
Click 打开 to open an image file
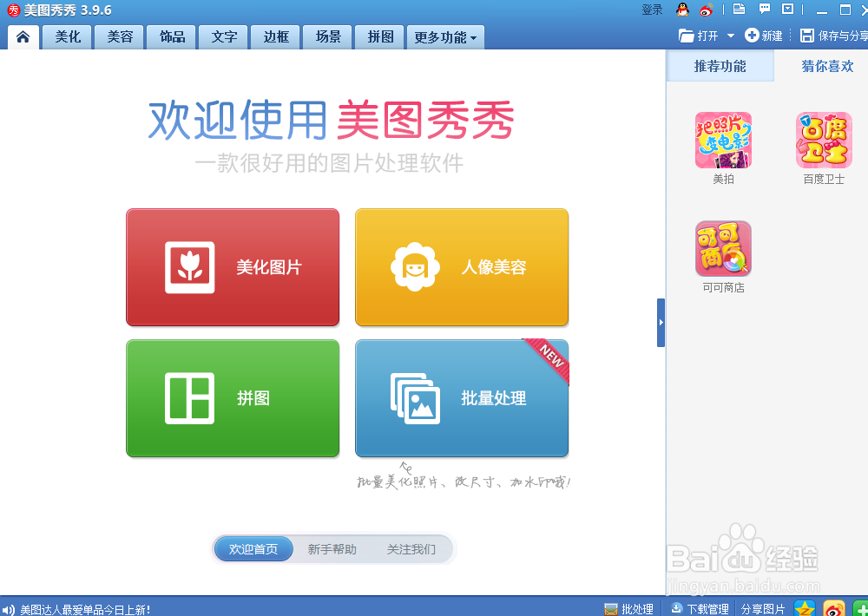(x=698, y=36)
